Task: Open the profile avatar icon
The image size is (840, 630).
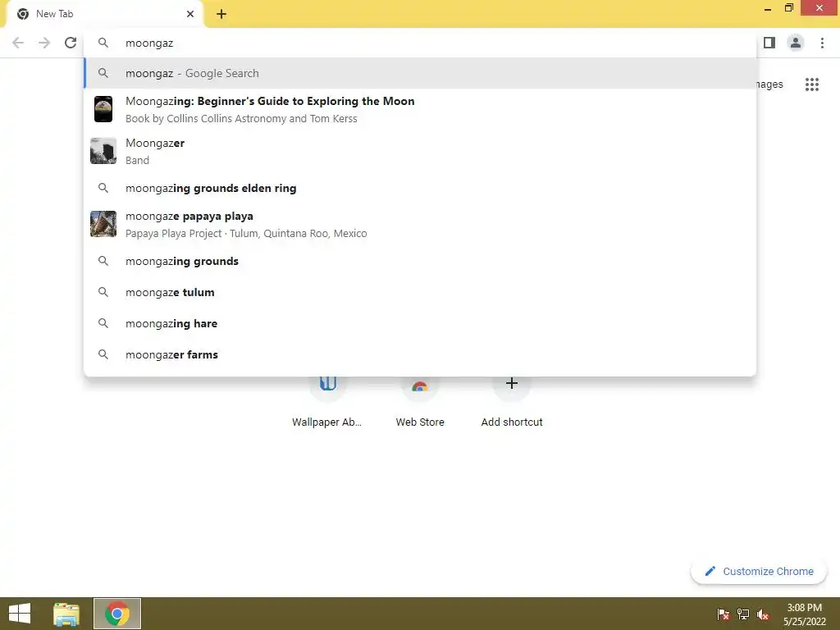Action: tap(796, 43)
